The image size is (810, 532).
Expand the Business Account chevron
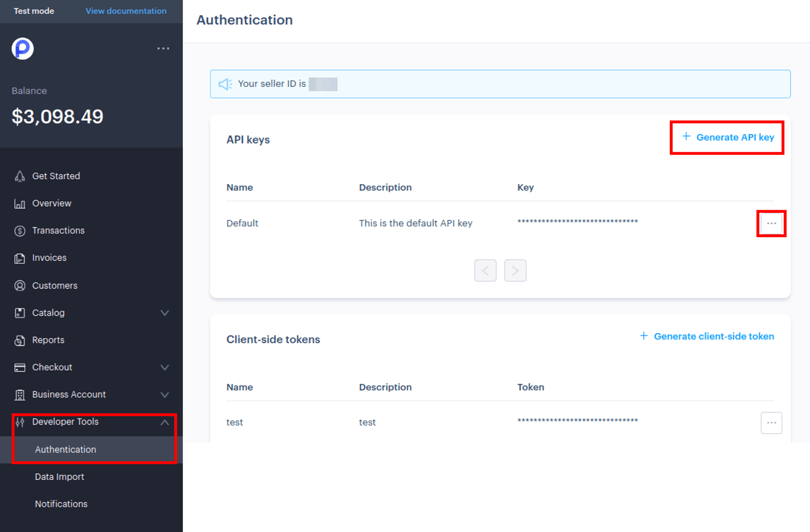(x=164, y=395)
